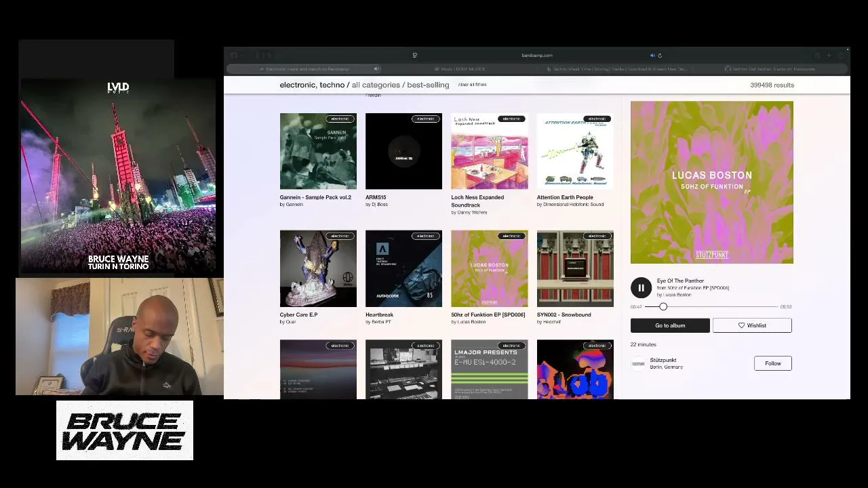Open the electronic, techno genre filter

[x=312, y=85]
